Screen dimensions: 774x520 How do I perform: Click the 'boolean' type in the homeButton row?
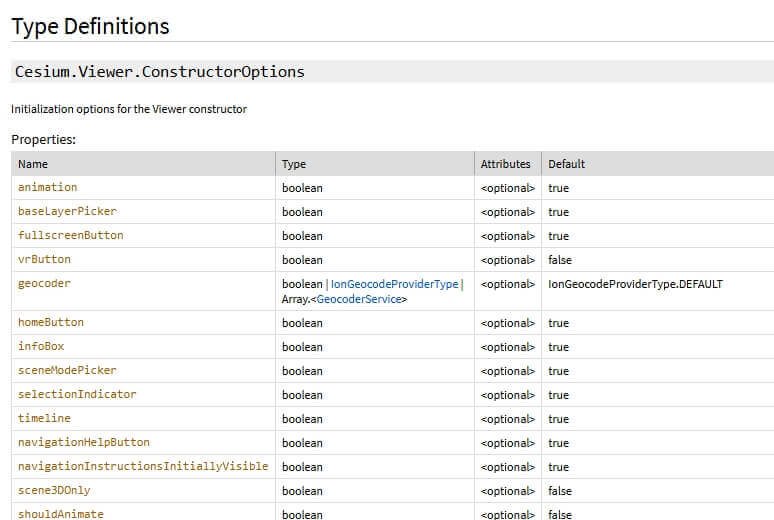[302, 323]
